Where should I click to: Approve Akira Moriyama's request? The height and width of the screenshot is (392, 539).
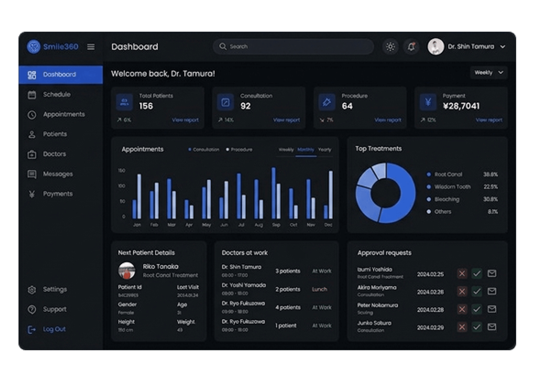point(477,292)
